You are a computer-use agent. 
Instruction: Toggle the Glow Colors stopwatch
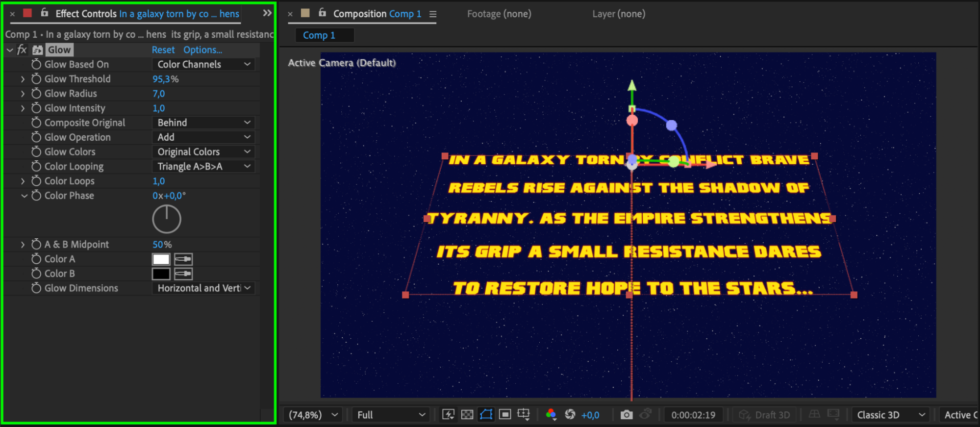(36, 151)
